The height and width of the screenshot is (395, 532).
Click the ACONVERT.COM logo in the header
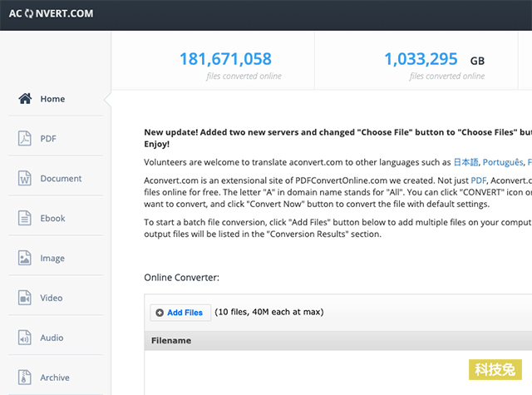pyautogui.click(x=51, y=13)
